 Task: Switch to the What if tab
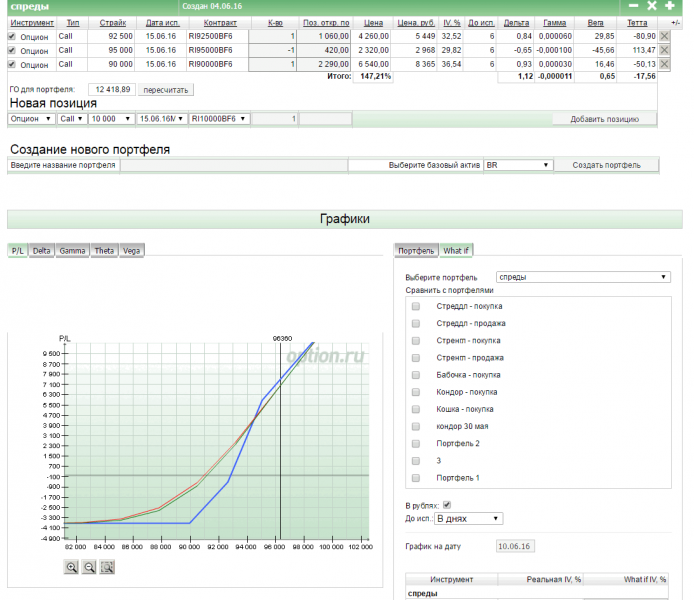coord(456,251)
